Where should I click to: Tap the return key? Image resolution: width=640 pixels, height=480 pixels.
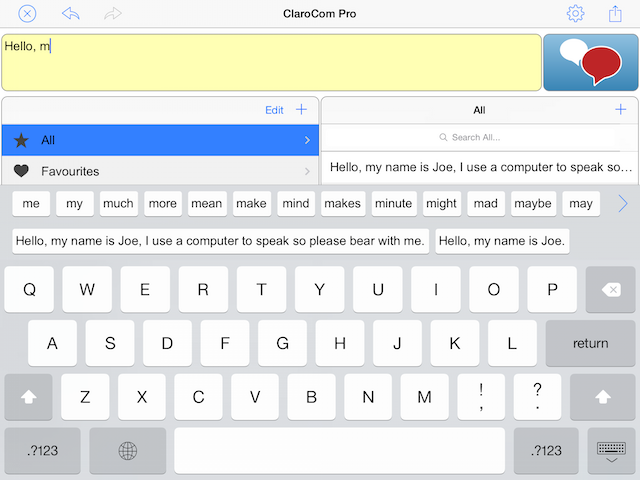click(590, 343)
